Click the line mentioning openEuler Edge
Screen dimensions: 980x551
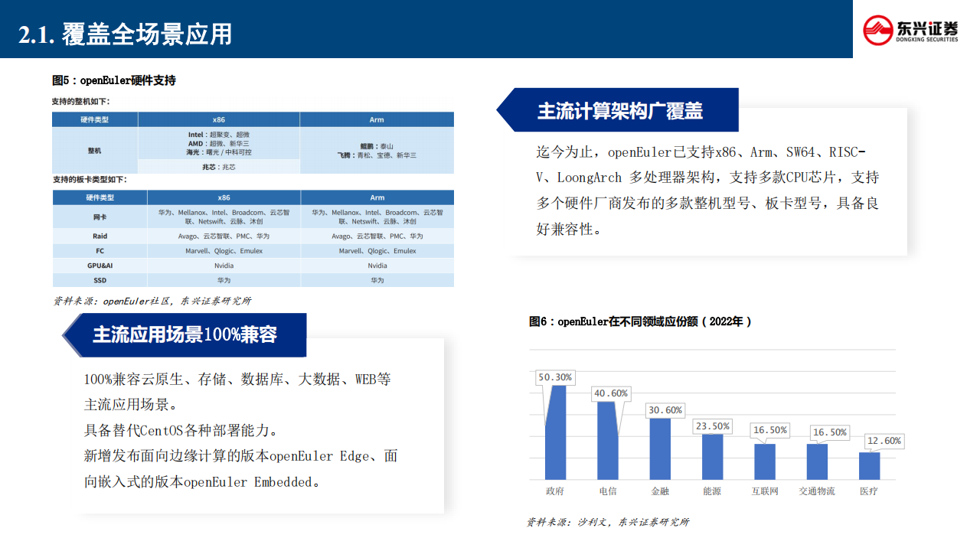(x=240, y=455)
